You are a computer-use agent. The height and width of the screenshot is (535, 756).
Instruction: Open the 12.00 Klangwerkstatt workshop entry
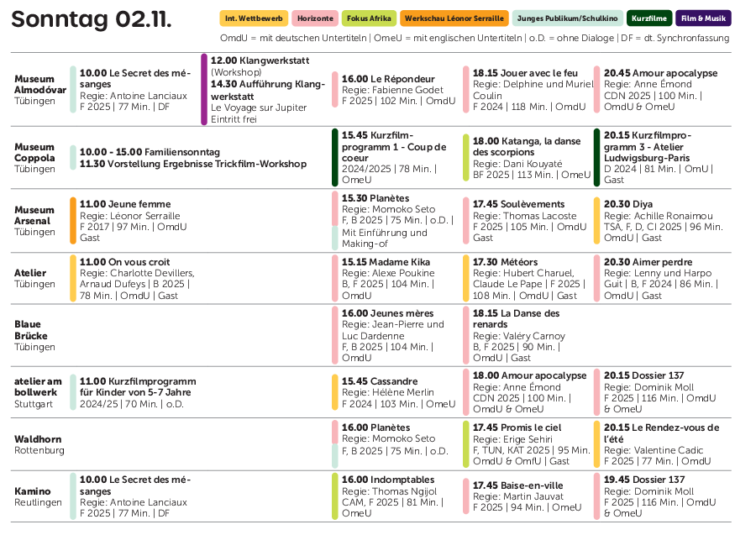click(260, 61)
